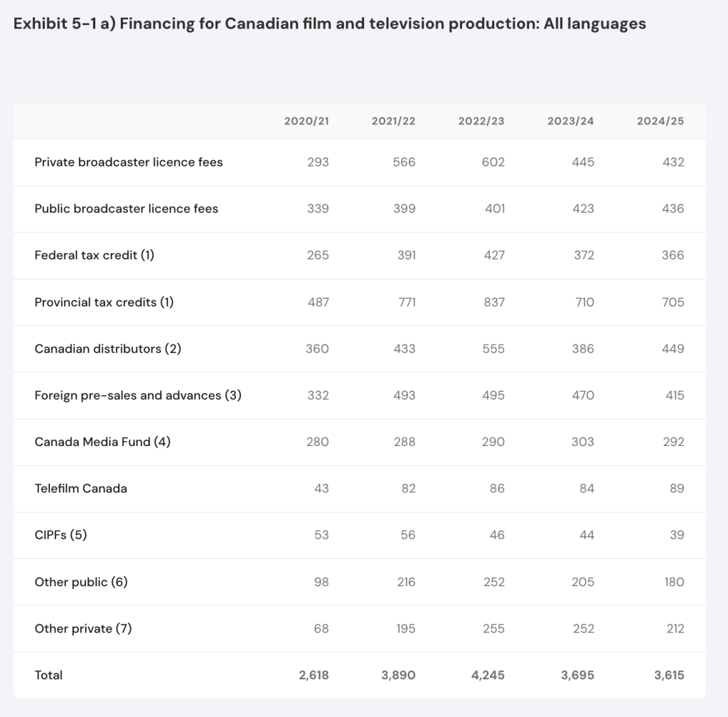The image size is (728, 717).
Task: Click the Other private (7) row label
Action: pos(83,628)
